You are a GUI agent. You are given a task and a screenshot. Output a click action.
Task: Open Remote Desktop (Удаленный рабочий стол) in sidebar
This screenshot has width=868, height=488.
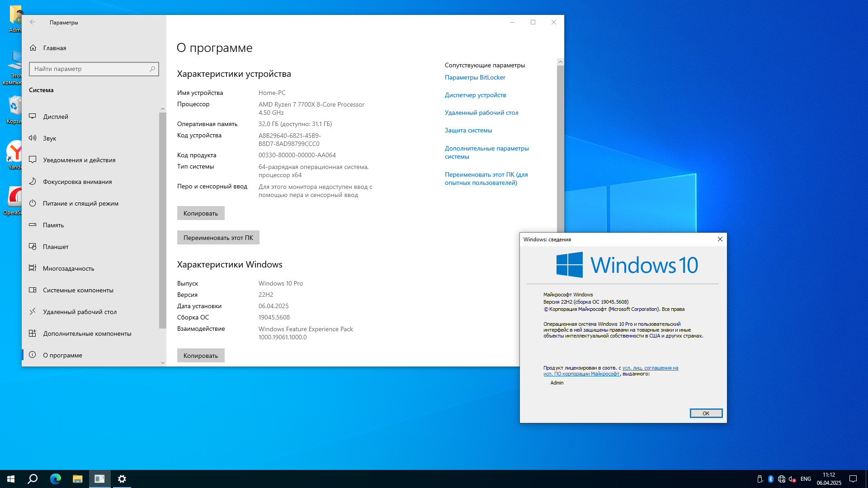[x=80, y=312]
